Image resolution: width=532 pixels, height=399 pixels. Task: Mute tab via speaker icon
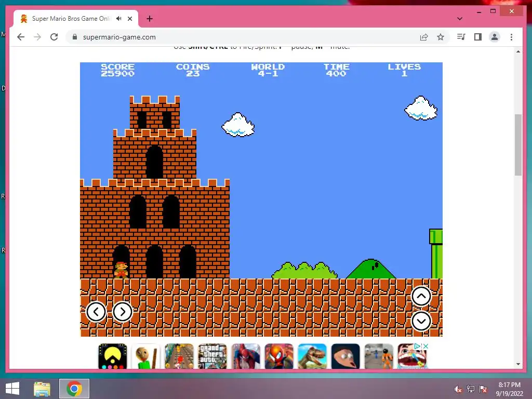pos(118,18)
